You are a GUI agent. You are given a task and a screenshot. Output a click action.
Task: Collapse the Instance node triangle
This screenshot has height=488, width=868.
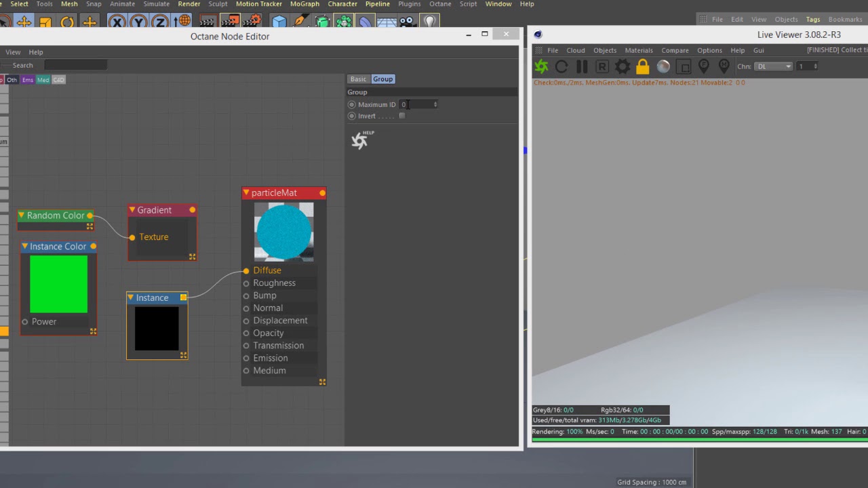(130, 298)
